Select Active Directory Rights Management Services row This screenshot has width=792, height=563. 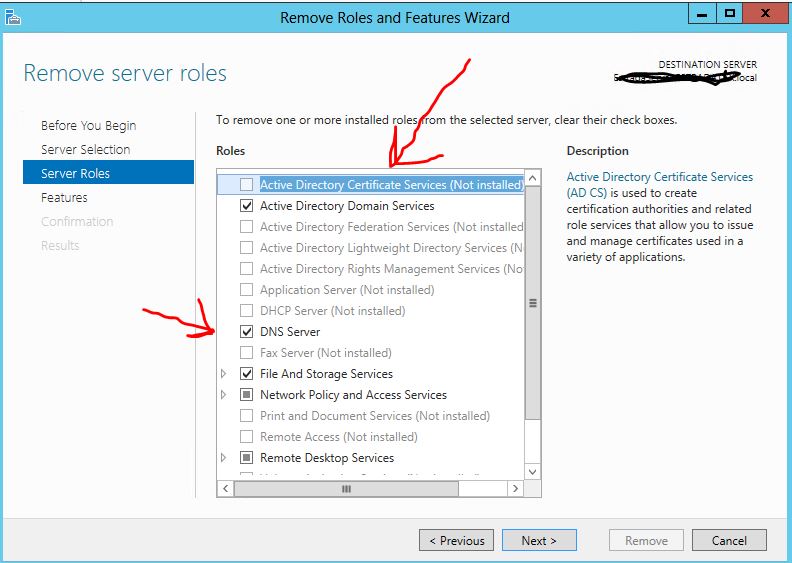391,269
